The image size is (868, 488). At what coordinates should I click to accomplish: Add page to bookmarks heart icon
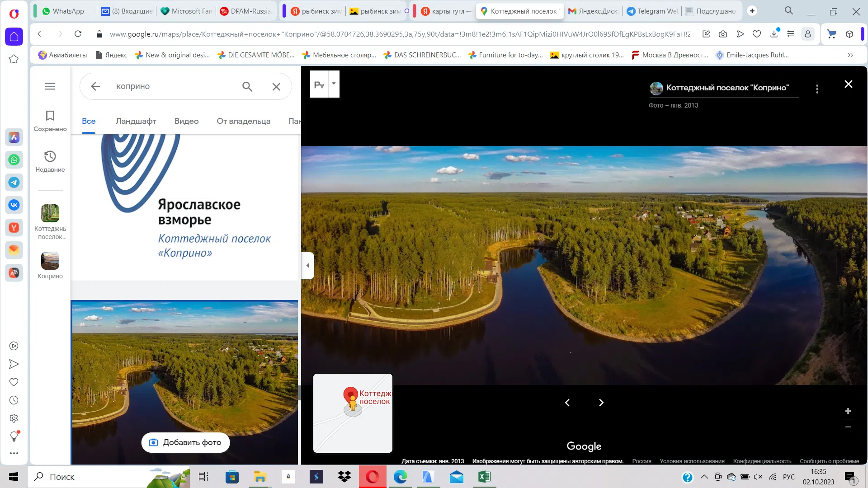click(757, 34)
